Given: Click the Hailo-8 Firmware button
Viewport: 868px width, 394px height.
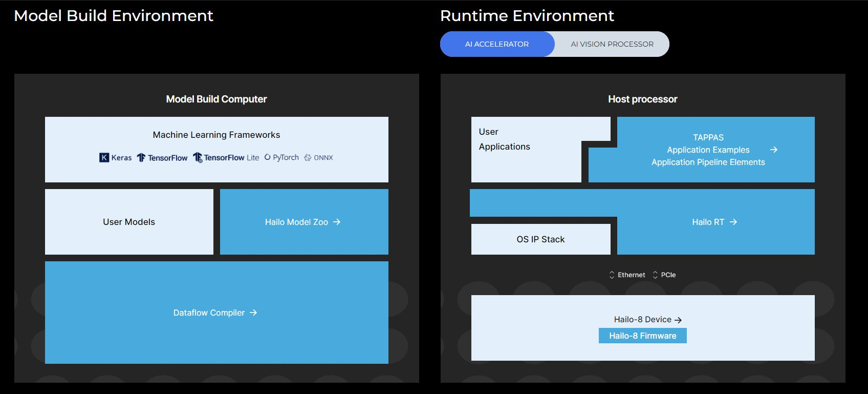Looking at the screenshot, I should tap(642, 336).
